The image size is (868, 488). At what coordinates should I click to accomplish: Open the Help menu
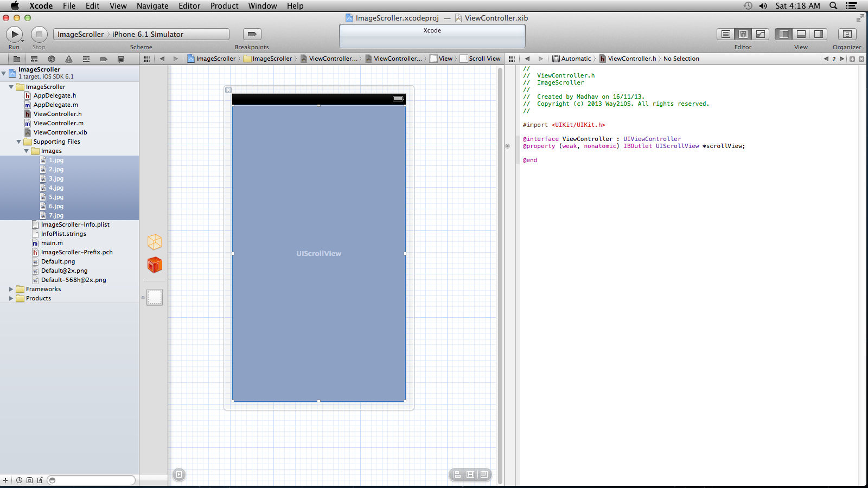pos(295,6)
